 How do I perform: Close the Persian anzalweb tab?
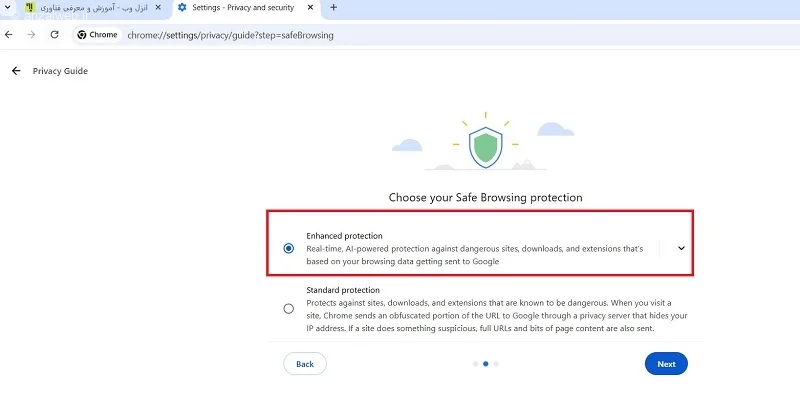[x=158, y=8]
